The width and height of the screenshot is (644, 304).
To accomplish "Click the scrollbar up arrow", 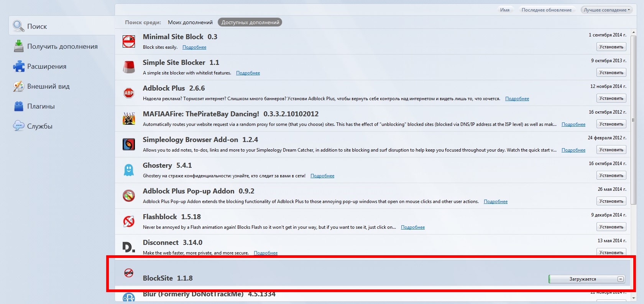I will 633,32.
